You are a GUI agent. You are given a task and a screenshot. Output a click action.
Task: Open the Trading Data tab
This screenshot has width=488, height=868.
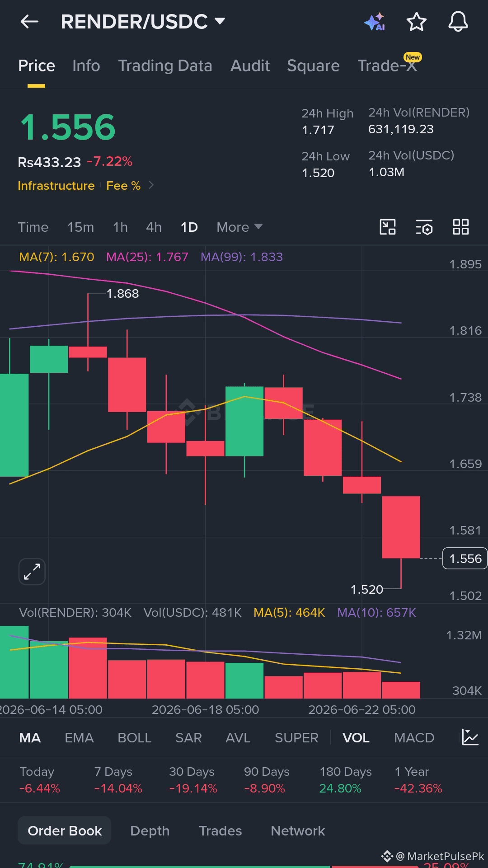point(165,66)
